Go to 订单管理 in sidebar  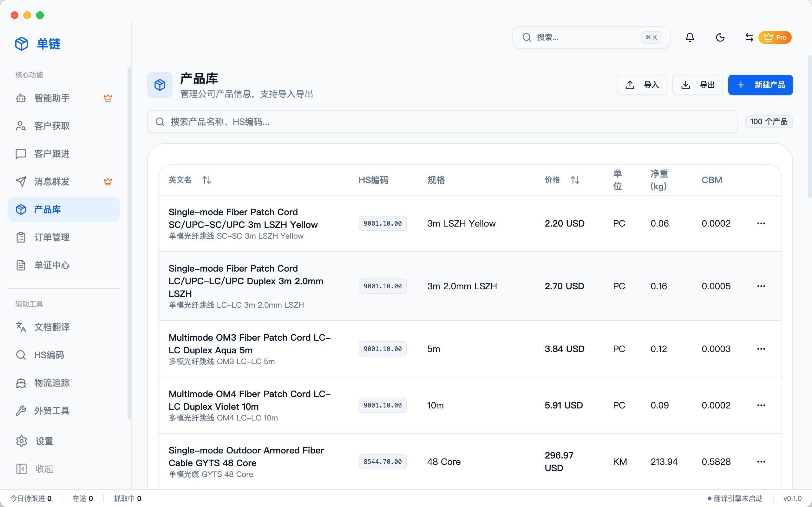point(52,237)
